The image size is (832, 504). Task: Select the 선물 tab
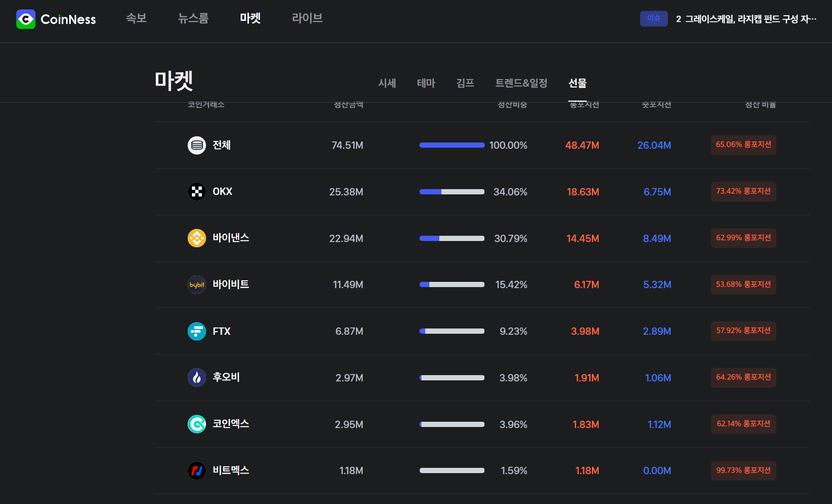[577, 83]
